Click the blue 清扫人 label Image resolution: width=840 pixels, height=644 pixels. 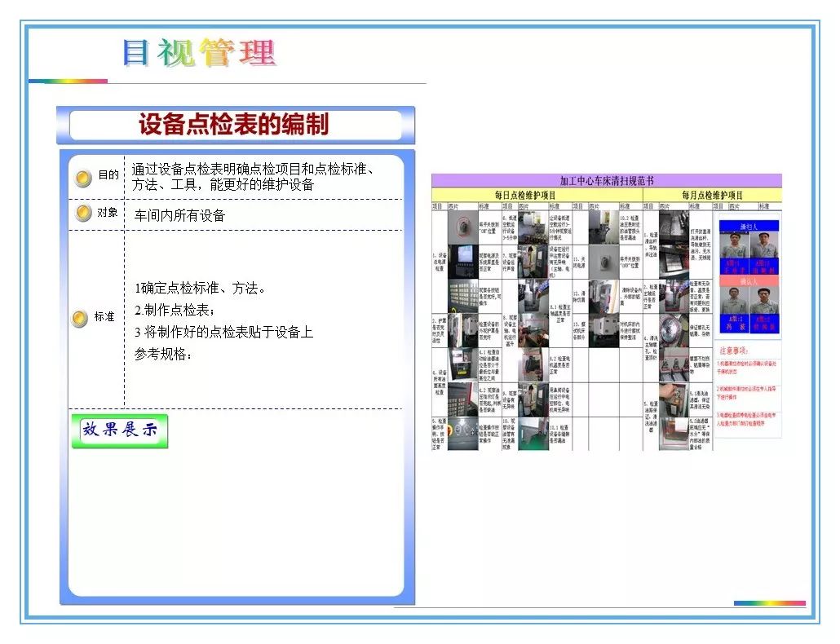pos(749,226)
